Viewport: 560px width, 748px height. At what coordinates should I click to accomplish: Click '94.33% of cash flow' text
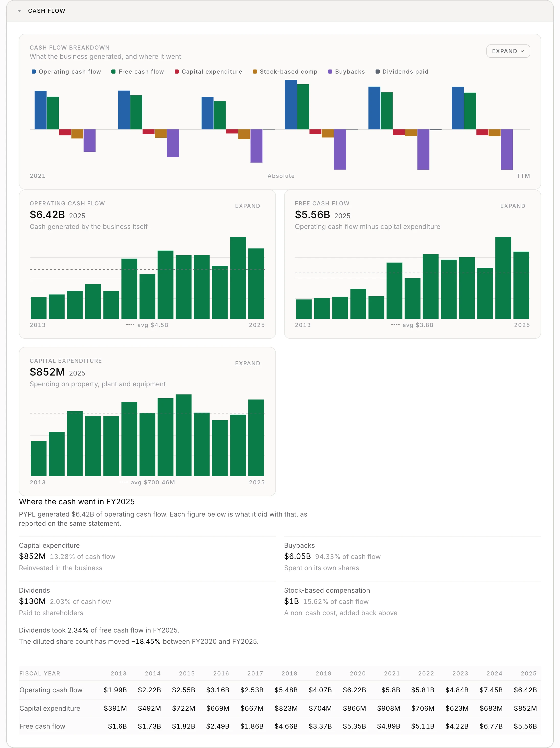pyautogui.click(x=348, y=557)
